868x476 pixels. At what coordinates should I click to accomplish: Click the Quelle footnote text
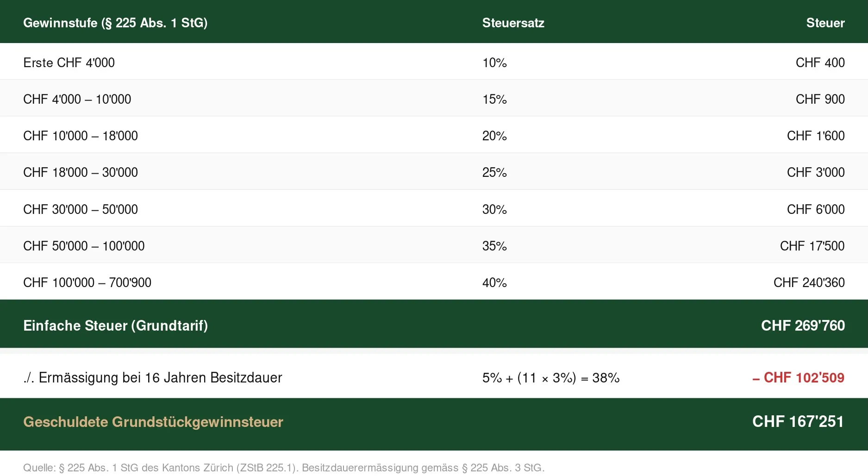[x=284, y=468]
